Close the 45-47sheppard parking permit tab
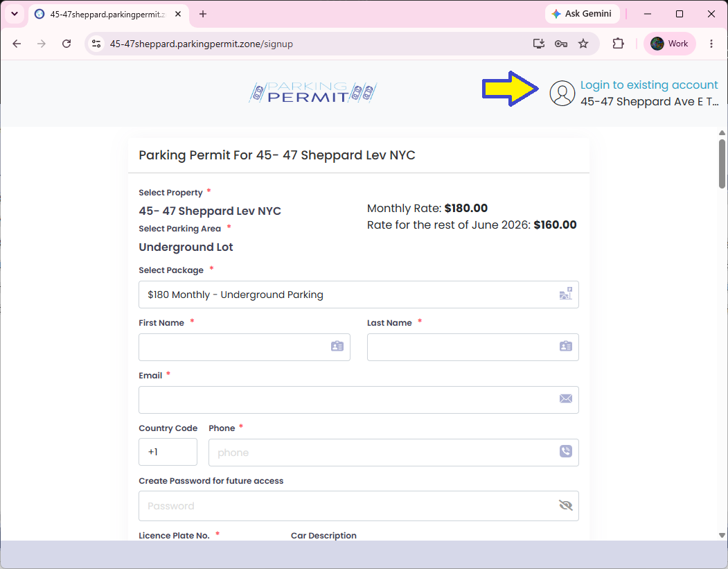Screen dimensions: 728x569 (178, 15)
